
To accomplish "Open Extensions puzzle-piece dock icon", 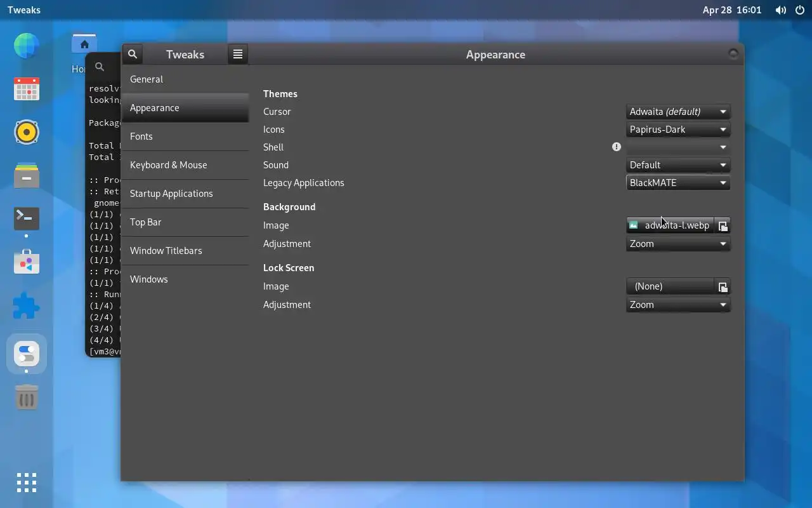I will [27, 305].
